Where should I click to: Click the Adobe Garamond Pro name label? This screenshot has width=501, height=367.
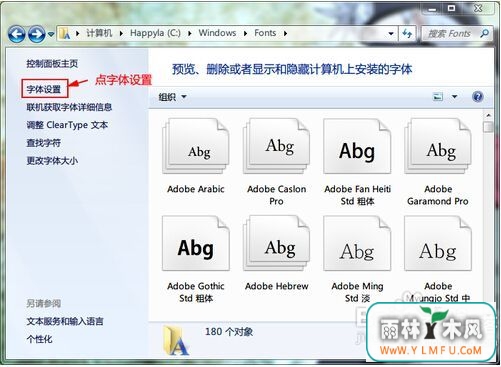coord(438,195)
